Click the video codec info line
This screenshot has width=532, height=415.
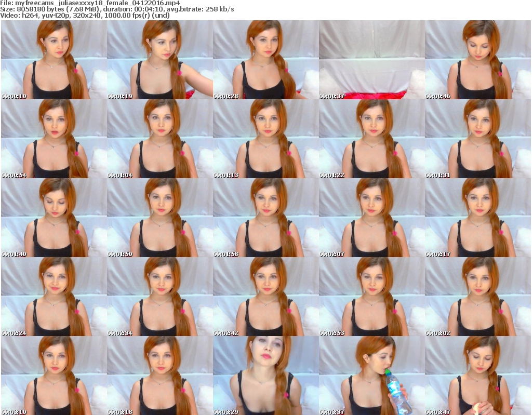(85, 16)
